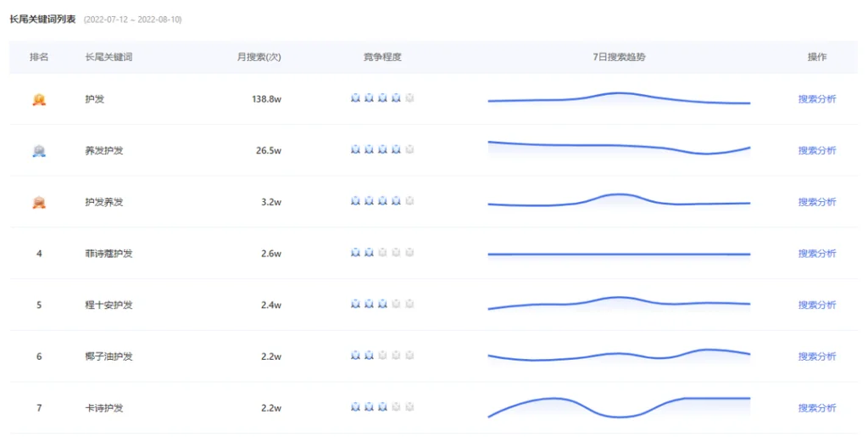Click the 7-day trend chart for 护发养发

click(619, 201)
